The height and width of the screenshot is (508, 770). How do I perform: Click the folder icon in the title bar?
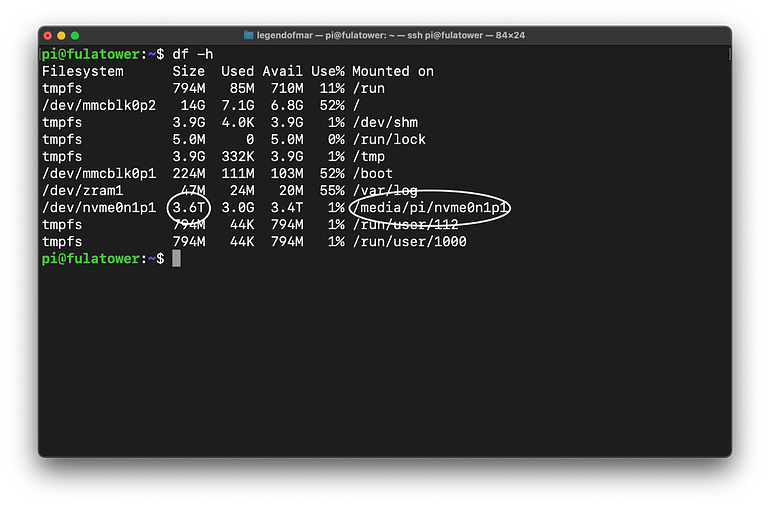[248, 35]
